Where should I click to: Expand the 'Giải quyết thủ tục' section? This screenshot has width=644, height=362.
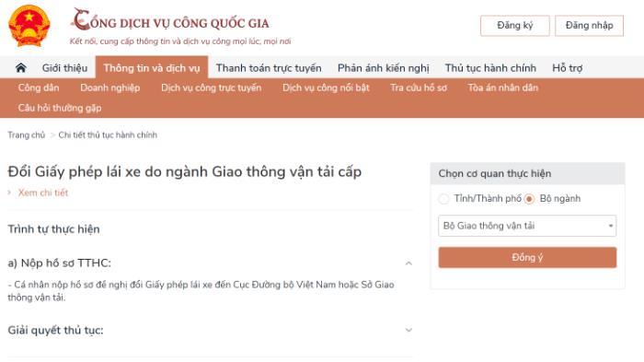click(x=408, y=330)
